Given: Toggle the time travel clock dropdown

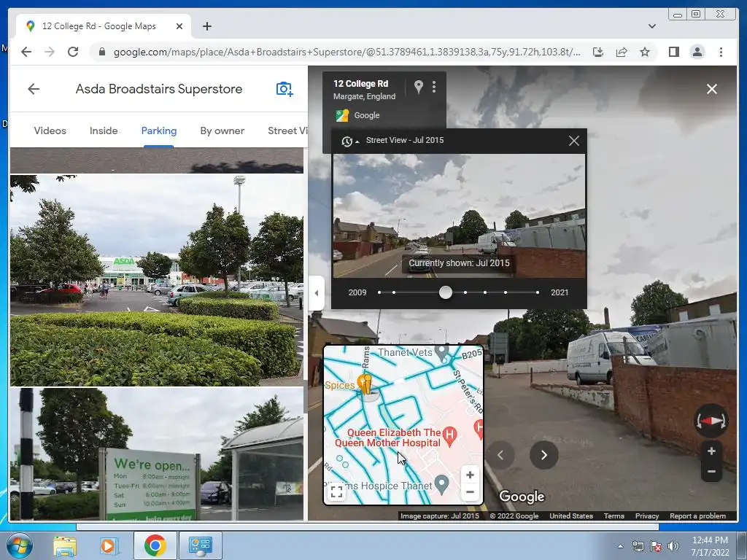Looking at the screenshot, I should tap(349, 141).
